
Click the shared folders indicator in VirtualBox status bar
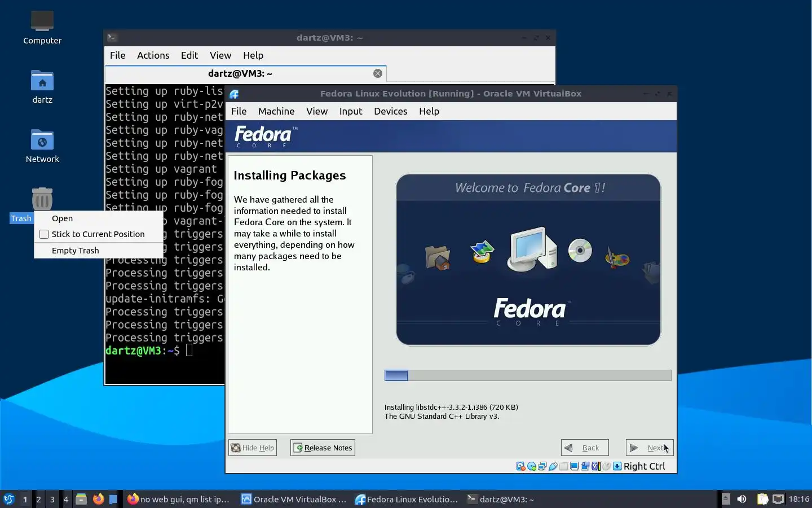563,466
